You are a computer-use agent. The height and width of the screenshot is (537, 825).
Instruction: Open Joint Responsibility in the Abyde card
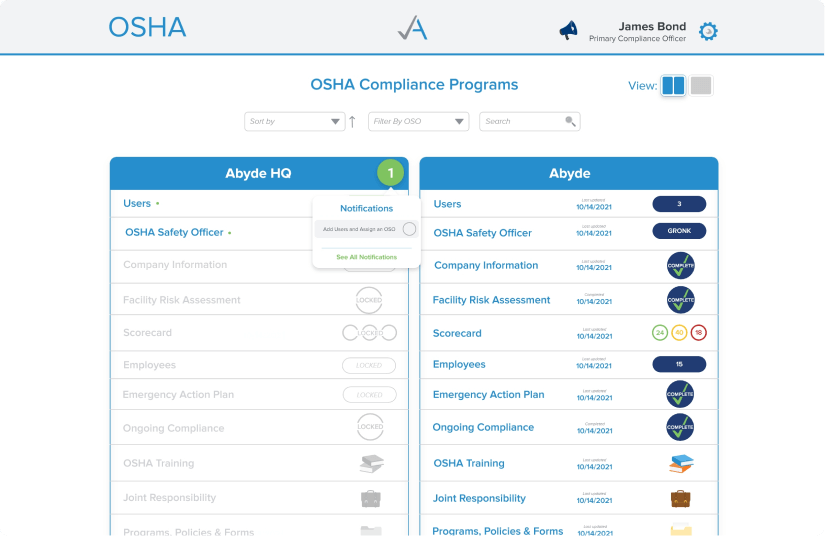(x=479, y=499)
